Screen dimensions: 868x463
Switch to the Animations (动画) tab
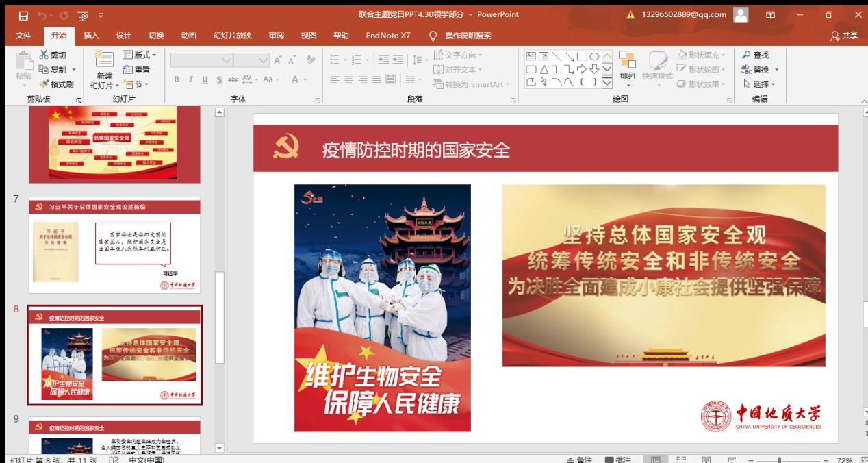pyautogui.click(x=188, y=36)
